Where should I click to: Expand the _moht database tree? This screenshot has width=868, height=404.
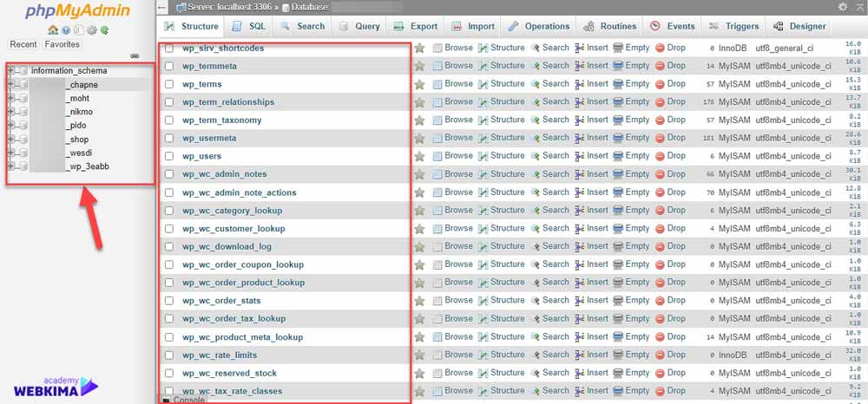(x=10, y=98)
